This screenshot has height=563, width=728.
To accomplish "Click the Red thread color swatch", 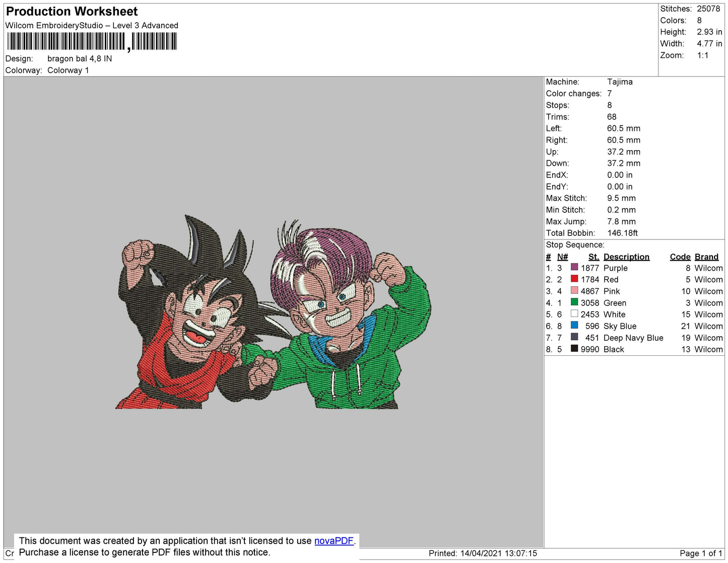I will [x=574, y=279].
